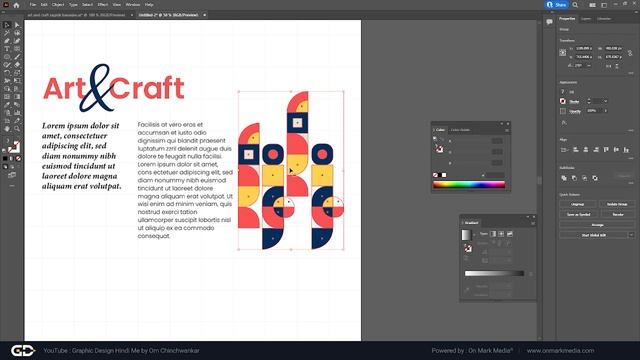
Task: Select Linear gradient type
Action: [493, 234]
